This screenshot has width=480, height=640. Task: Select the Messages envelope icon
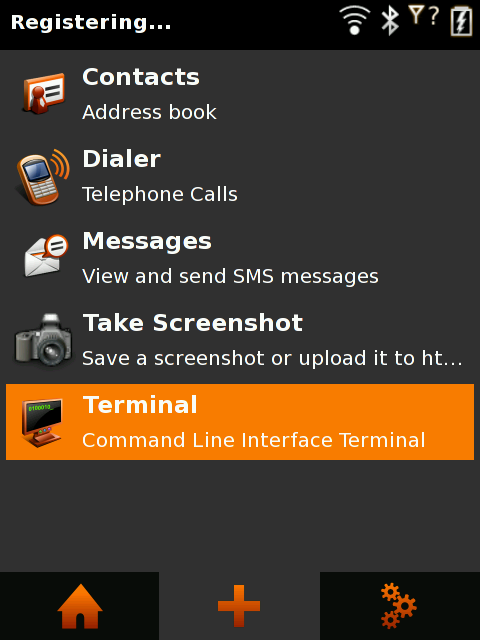tap(46, 256)
